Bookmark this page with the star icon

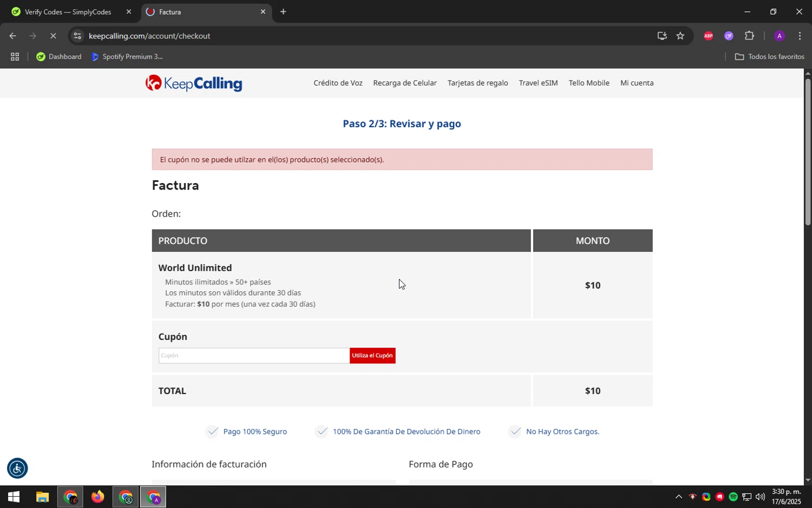680,36
